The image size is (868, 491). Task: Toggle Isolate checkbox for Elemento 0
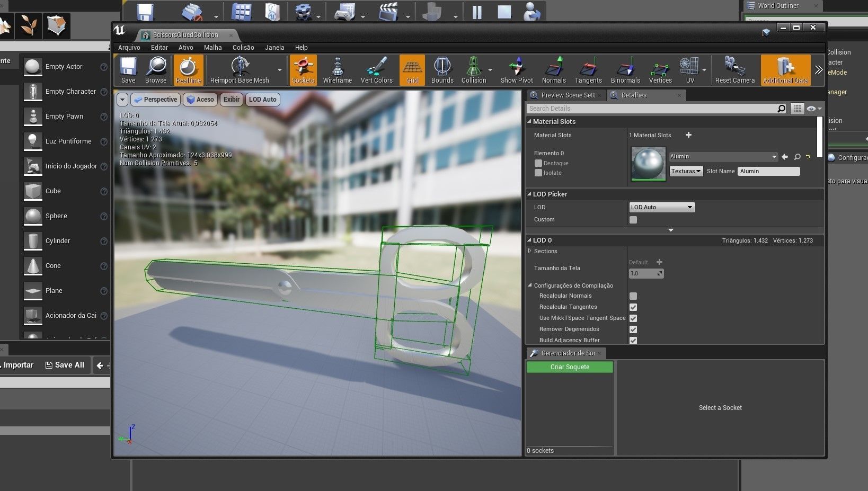click(538, 173)
